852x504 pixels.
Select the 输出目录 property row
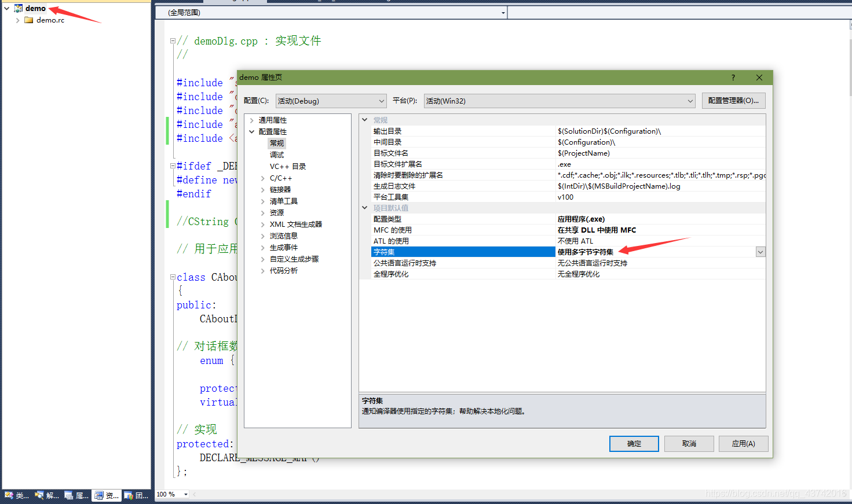coord(568,131)
